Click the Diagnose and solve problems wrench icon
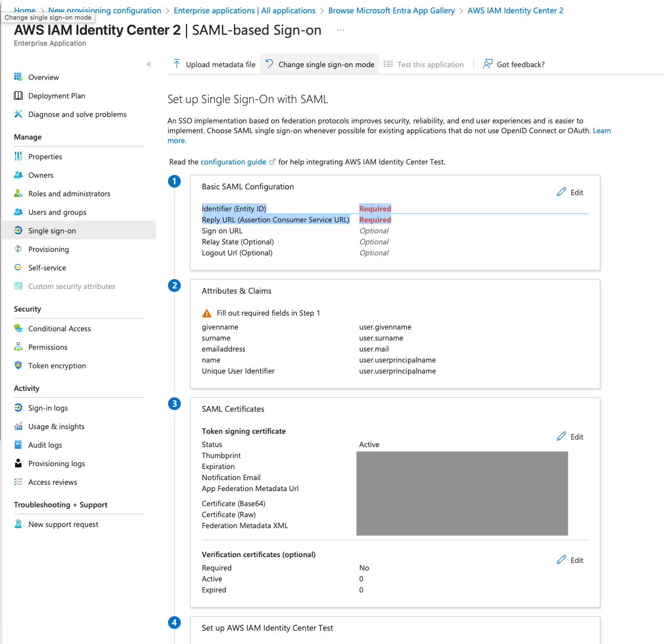 pos(18,114)
